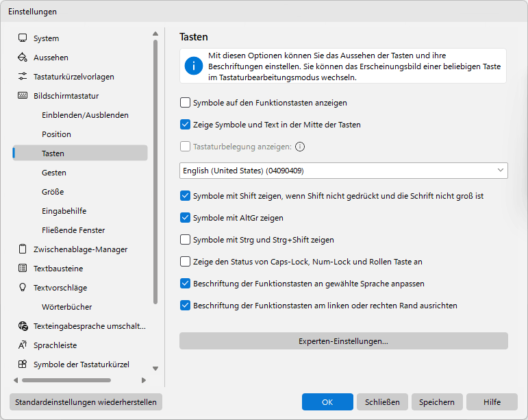Click the Sprachleiste language icon
528x420 pixels.
coord(23,345)
